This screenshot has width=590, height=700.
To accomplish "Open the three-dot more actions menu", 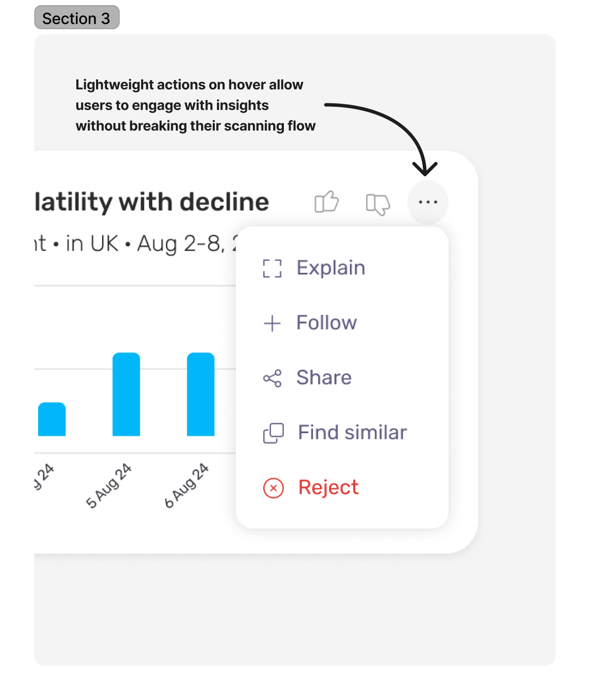I will pos(427,202).
